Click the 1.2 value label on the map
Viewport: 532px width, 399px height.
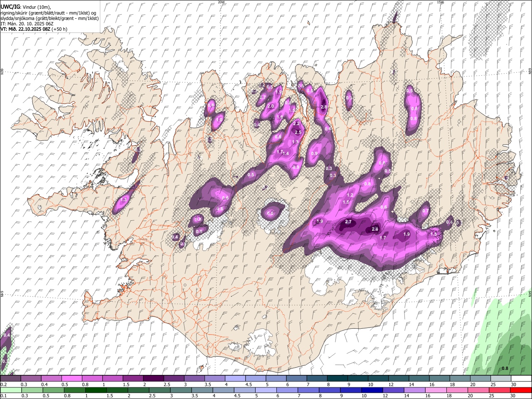pos(350,195)
